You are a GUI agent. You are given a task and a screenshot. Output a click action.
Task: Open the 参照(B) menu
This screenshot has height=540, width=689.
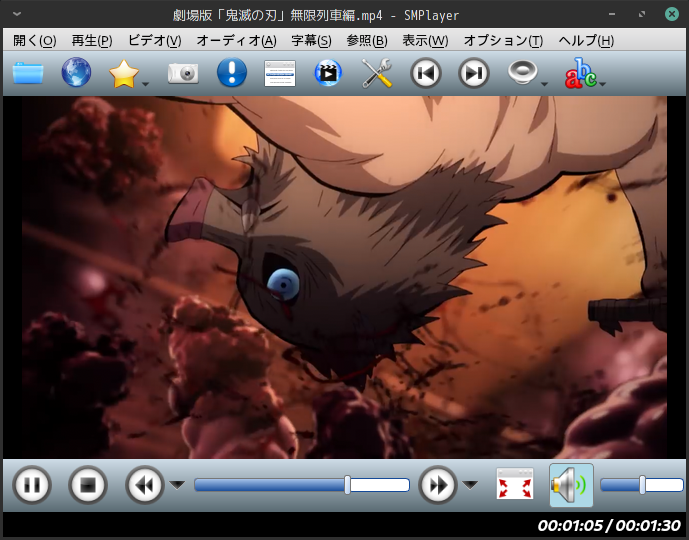pyautogui.click(x=367, y=41)
